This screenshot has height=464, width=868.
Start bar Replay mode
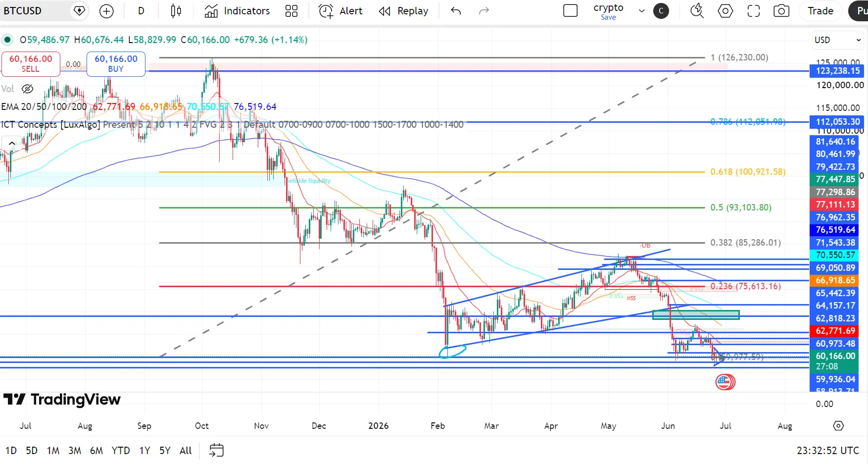pyautogui.click(x=403, y=11)
